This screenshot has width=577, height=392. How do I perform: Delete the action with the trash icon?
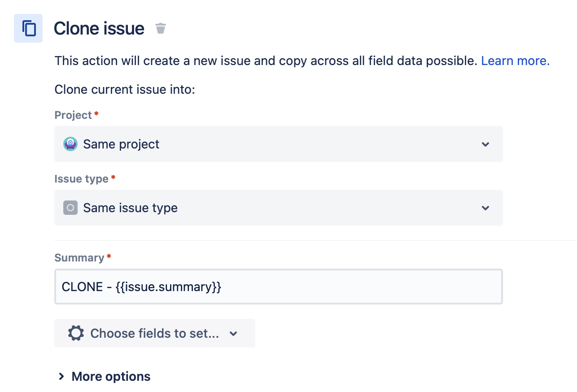click(161, 28)
